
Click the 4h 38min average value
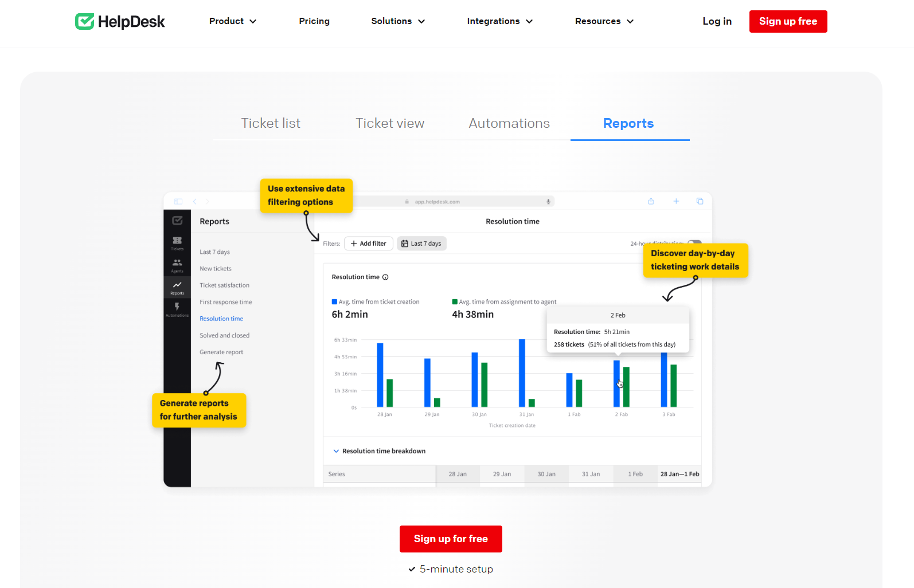[x=472, y=315]
